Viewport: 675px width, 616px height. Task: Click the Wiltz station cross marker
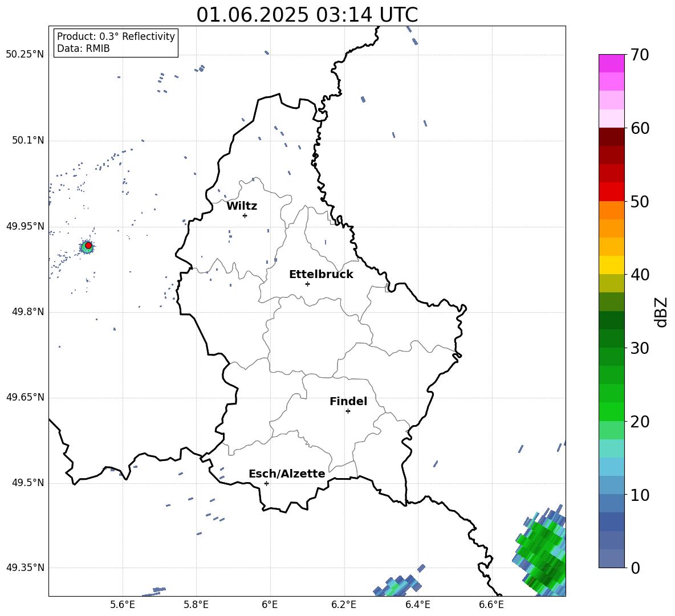click(245, 215)
